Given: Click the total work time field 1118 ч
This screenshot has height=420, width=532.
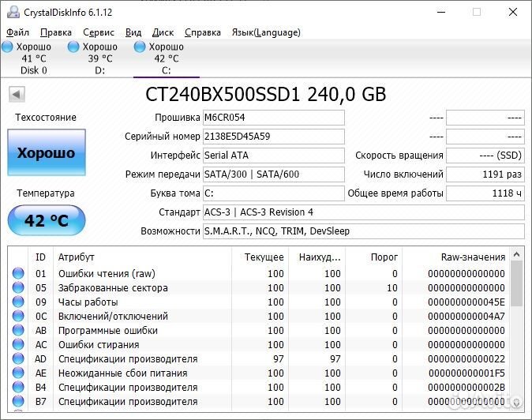Looking at the screenshot, I should 485,193.
